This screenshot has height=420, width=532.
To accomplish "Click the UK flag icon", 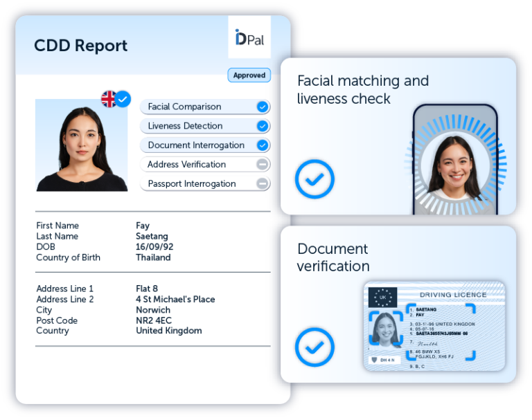I will 109,99.
